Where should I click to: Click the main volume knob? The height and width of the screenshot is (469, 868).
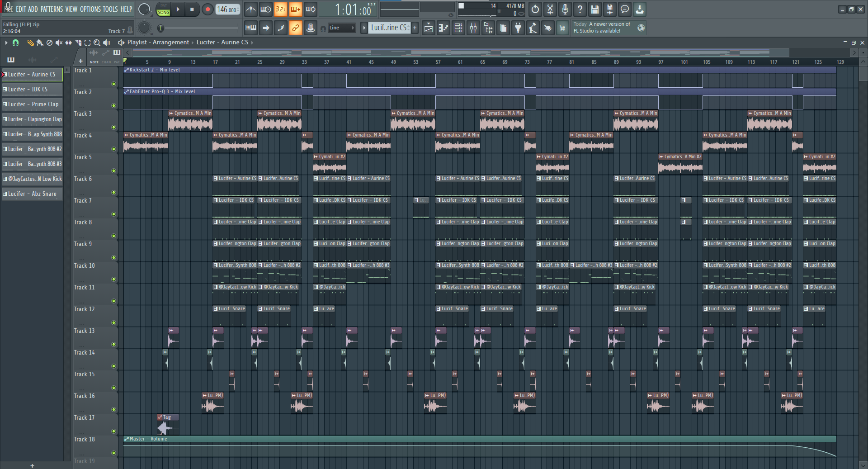tap(144, 9)
